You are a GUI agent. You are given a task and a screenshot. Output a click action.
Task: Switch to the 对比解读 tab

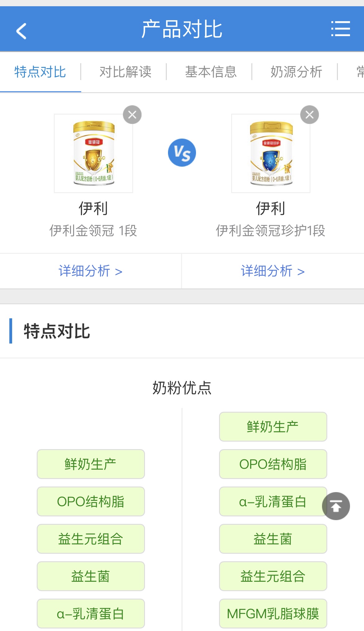click(x=125, y=72)
